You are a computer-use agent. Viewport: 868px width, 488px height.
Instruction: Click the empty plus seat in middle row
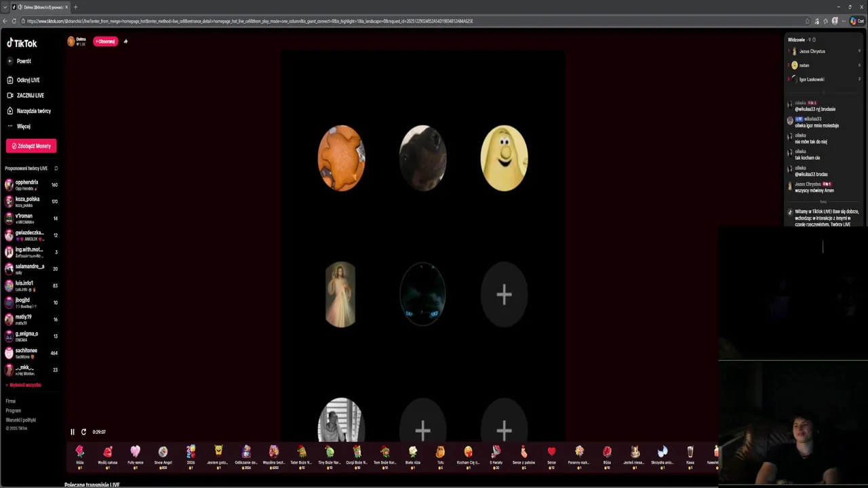(504, 294)
